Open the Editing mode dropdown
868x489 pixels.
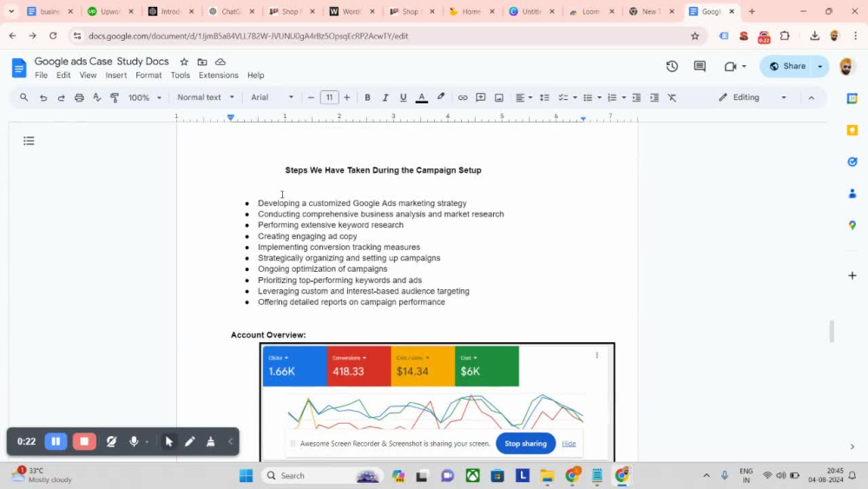[753, 97]
